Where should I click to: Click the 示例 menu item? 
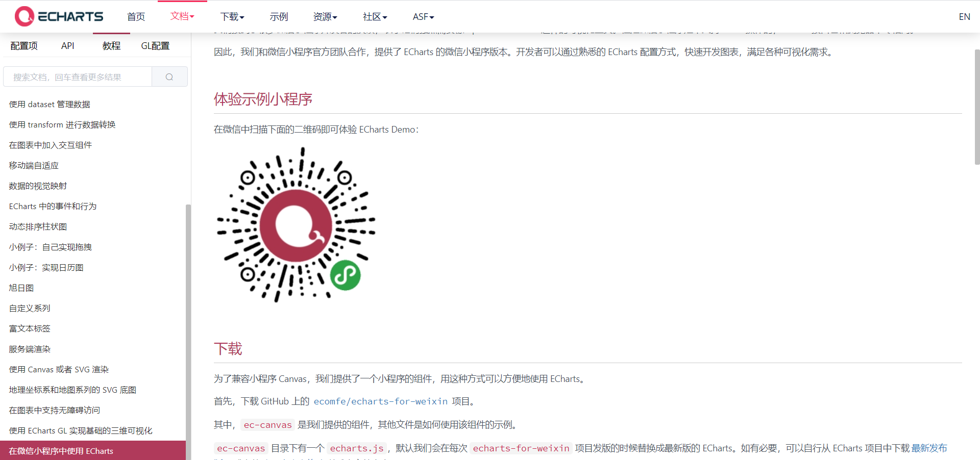(x=279, y=16)
